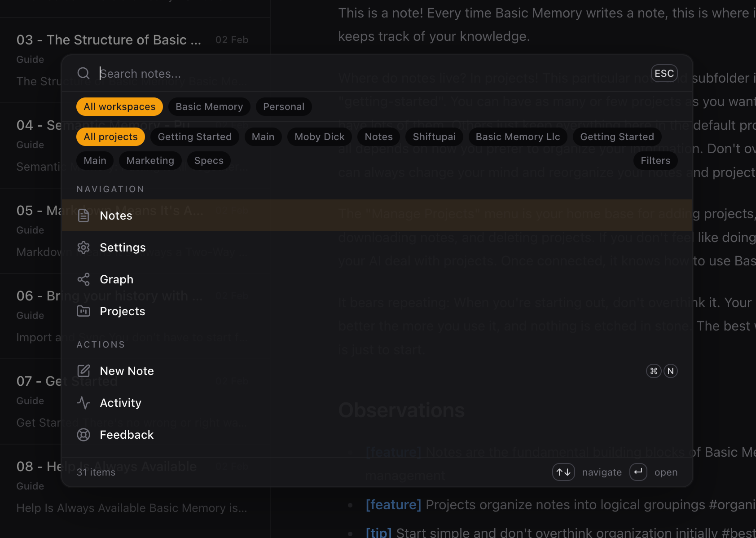Select the All projects chip
This screenshot has width=756, height=538.
(110, 137)
